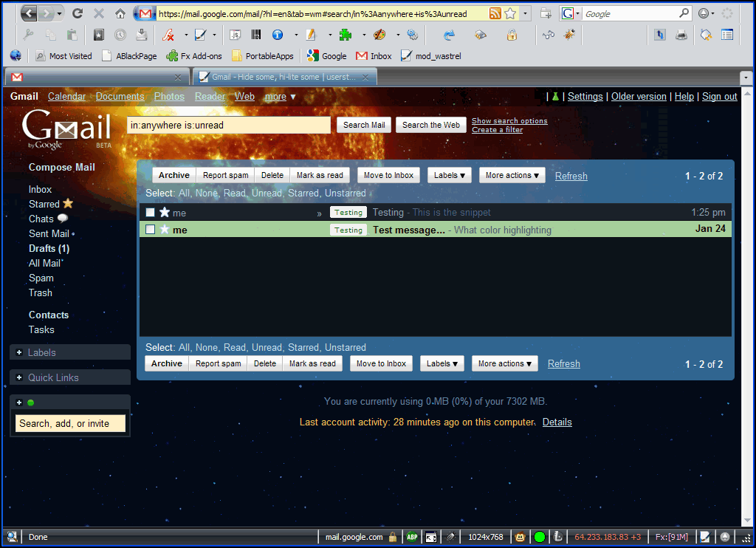Open the Most Visited bookmarks menu
The width and height of the screenshot is (756, 548).
[64, 56]
